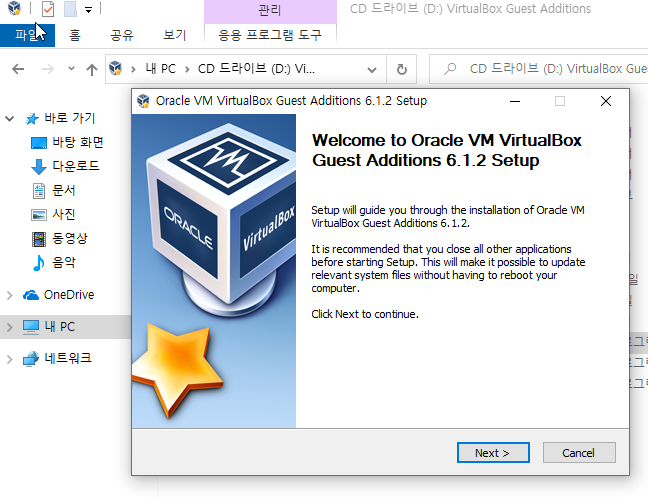
Task: Select OneDrive in navigation pane
Action: coord(69,295)
